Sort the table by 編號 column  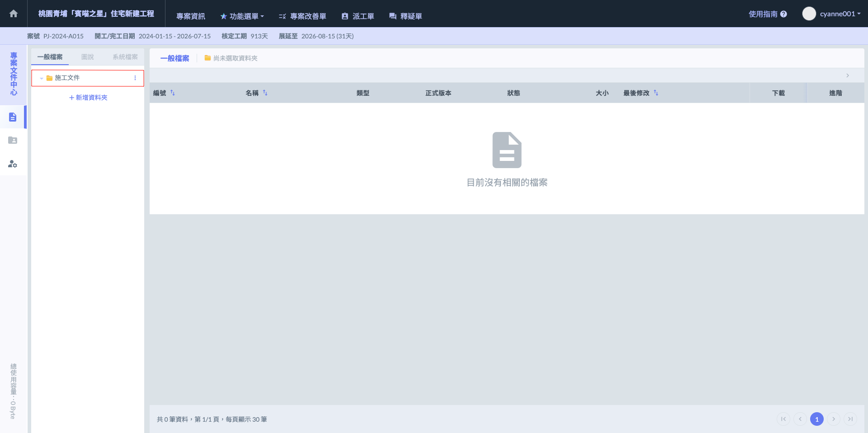tap(173, 93)
